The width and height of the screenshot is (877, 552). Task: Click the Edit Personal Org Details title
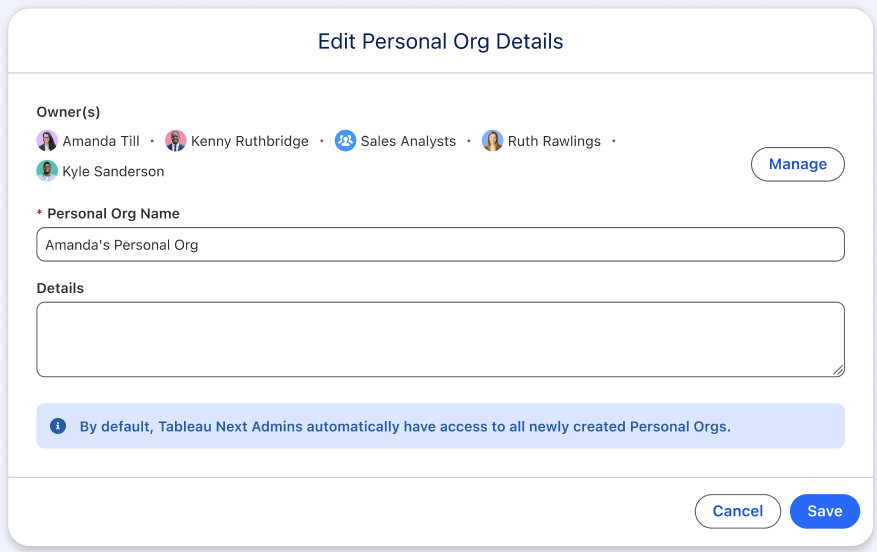(440, 41)
